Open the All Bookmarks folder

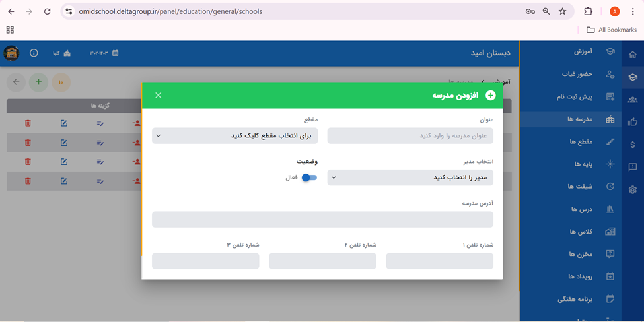pyautogui.click(x=611, y=30)
